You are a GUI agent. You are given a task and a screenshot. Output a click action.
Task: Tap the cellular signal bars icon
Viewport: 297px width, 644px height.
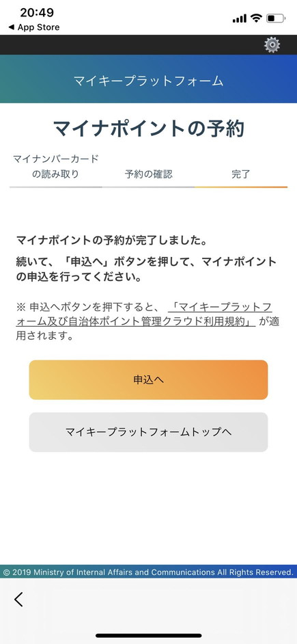tap(240, 18)
